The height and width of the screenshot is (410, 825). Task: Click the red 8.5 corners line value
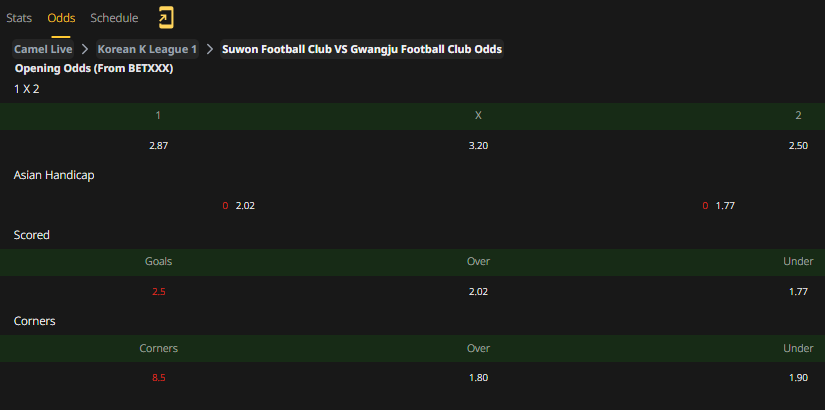click(158, 378)
